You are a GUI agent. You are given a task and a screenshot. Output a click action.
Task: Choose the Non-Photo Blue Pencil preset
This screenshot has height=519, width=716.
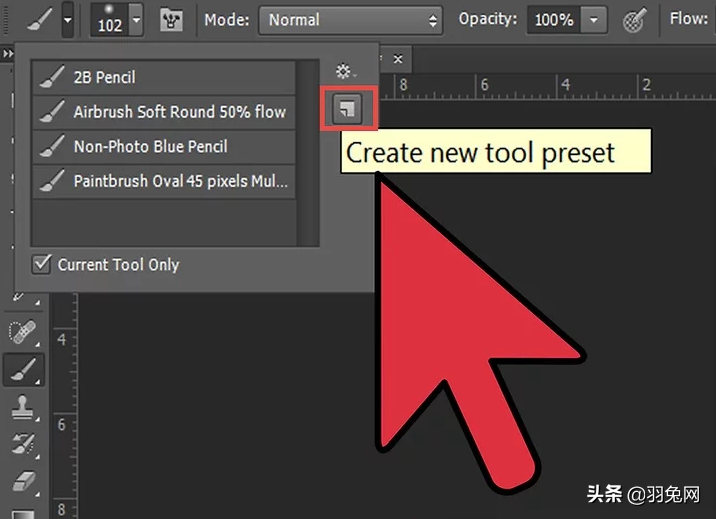tap(164, 147)
